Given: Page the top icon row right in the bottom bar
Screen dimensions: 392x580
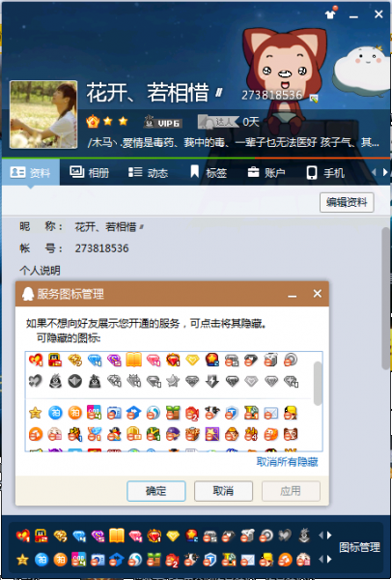Looking at the screenshot, I should pos(329,535).
